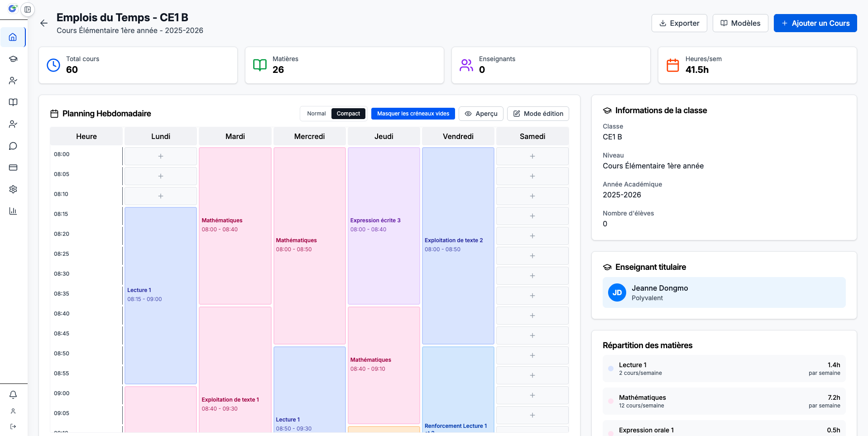Open the chat bubble icon in sidebar
Screen dimensions: 868x436
point(13,146)
